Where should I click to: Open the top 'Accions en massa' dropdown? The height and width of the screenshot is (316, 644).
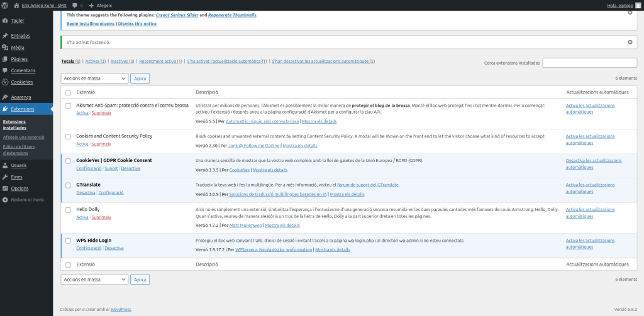94,79
